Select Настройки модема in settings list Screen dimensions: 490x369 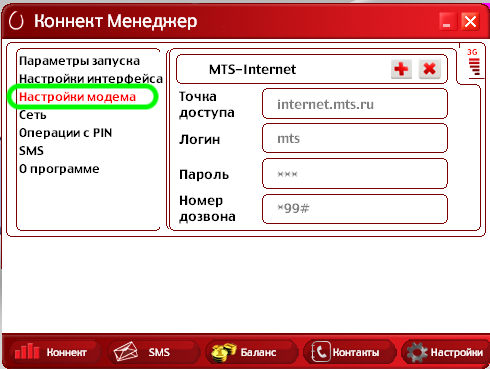tap(77, 97)
